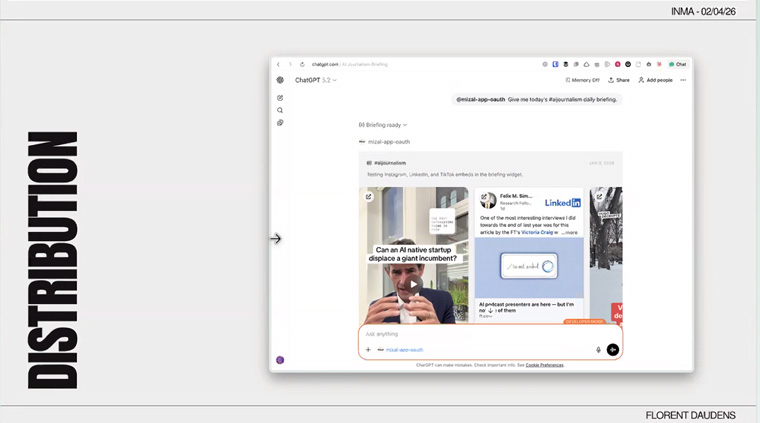Expand the Briefing ready chevron

coord(405,125)
